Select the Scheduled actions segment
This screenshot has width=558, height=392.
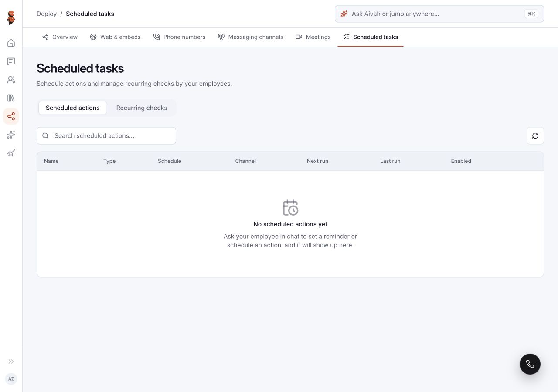[73, 108]
